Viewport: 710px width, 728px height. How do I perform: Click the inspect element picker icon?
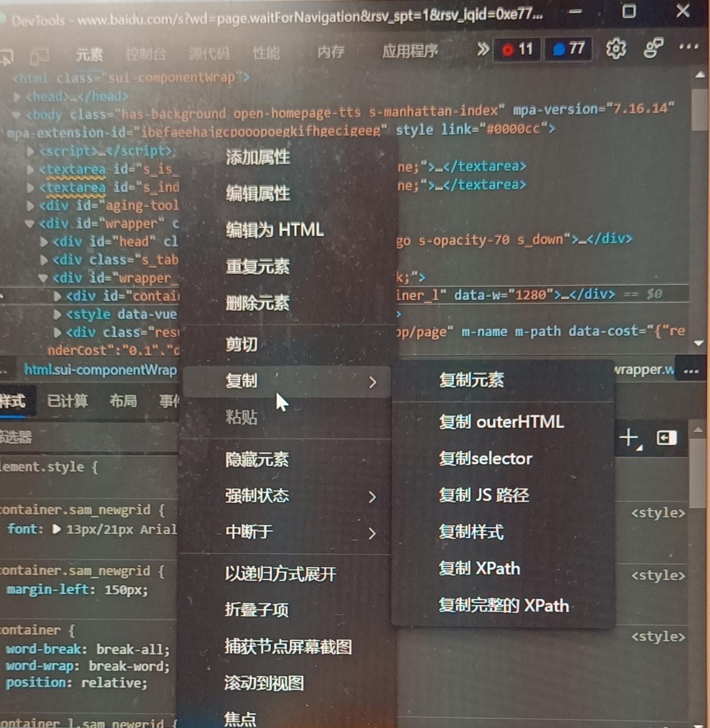(x=7, y=55)
